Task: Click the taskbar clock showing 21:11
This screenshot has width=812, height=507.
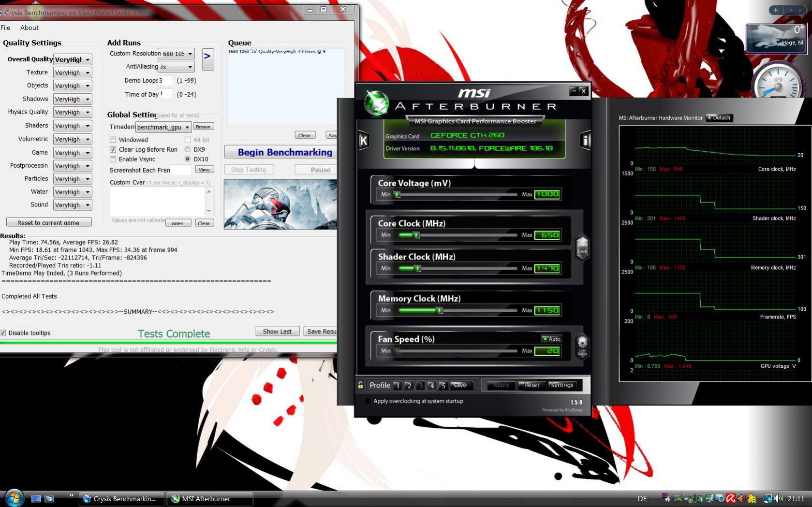Action: tap(796, 499)
